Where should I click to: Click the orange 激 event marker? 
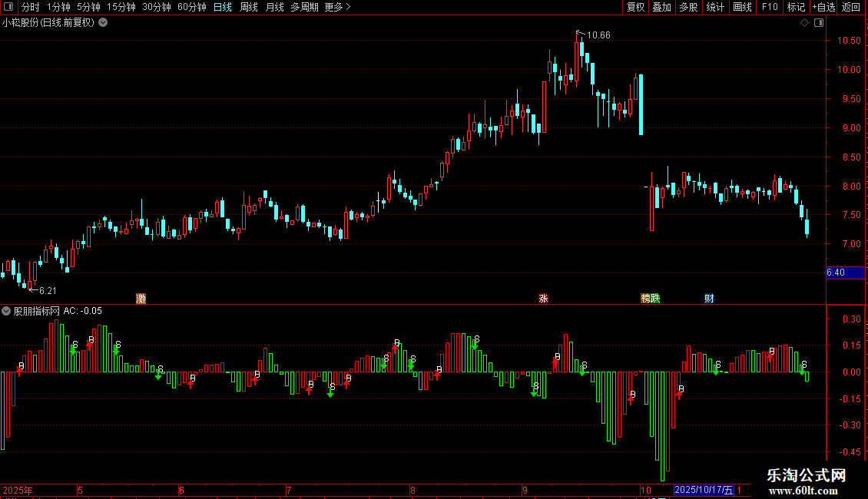click(141, 299)
